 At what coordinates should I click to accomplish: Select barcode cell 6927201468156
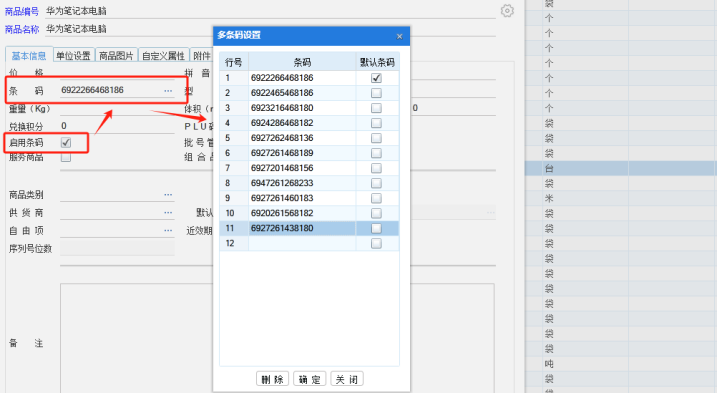tap(302, 168)
